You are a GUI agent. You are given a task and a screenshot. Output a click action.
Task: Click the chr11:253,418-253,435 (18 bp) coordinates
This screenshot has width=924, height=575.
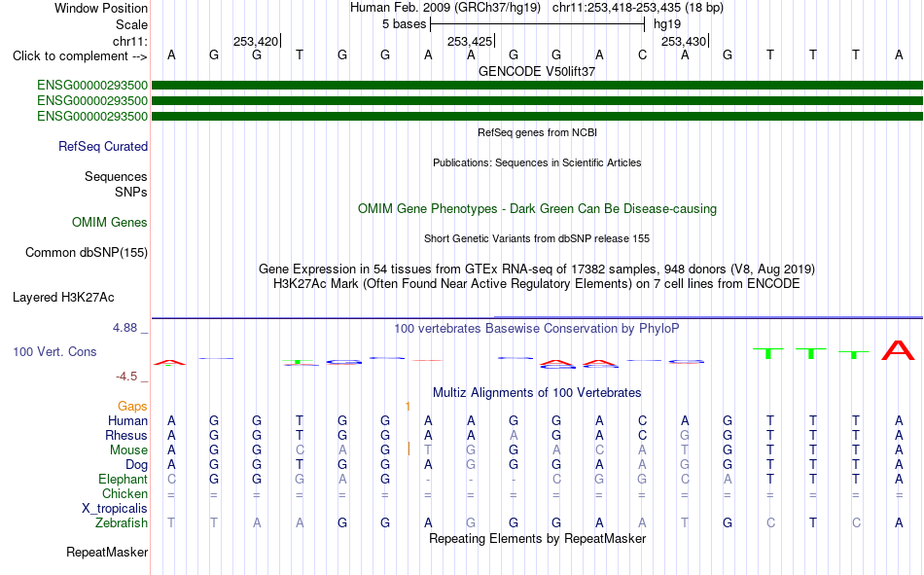pyautogui.click(x=638, y=8)
